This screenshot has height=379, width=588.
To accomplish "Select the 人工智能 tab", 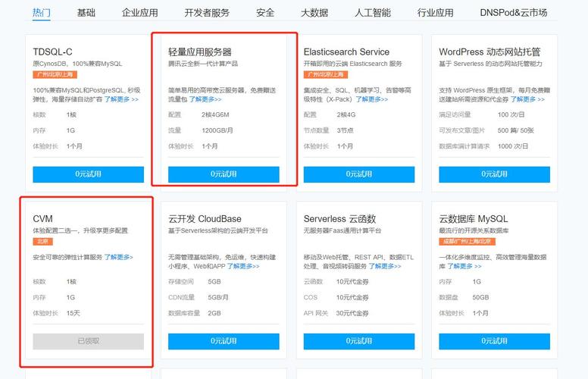I will click(x=373, y=13).
